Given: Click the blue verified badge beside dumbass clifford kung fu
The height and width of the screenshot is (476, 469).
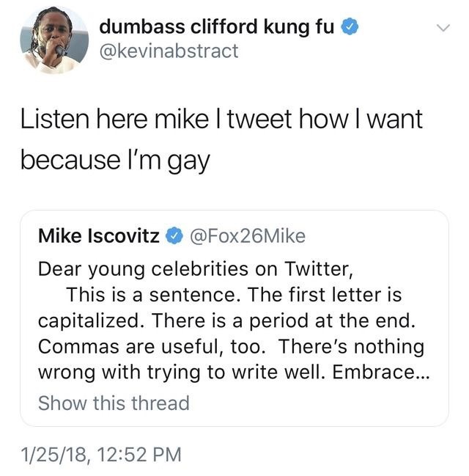Looking at the screenshot, I should [350, 29].
